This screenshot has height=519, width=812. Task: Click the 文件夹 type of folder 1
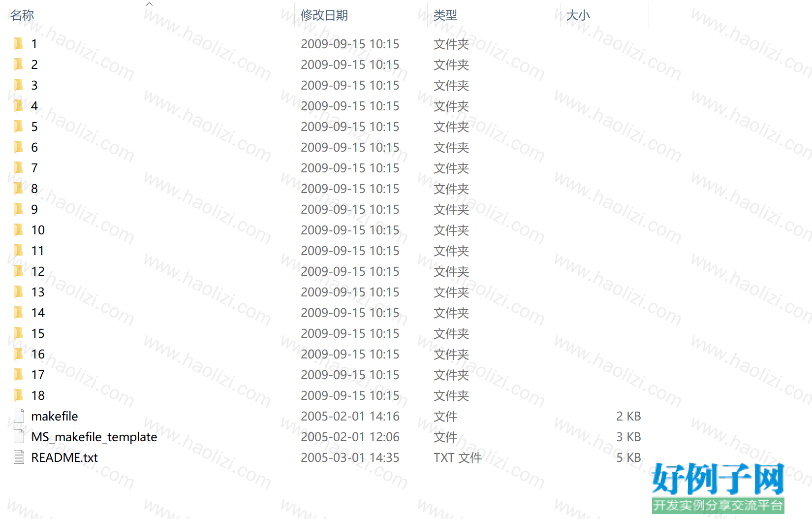coord(451,44)
